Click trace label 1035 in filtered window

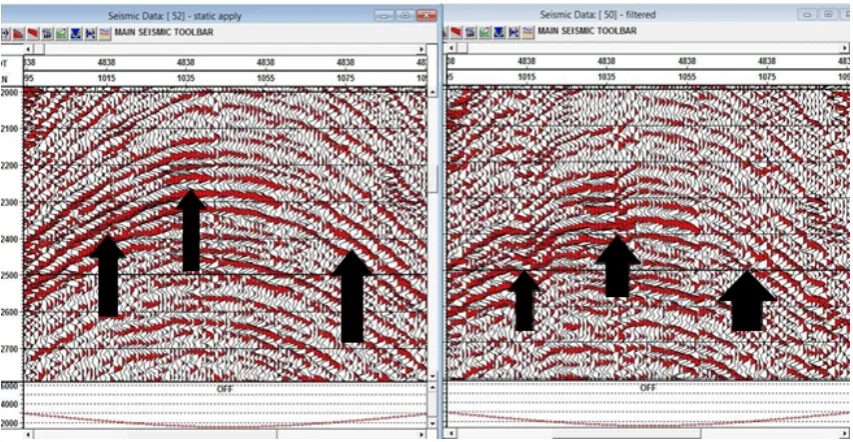[607, 77]
